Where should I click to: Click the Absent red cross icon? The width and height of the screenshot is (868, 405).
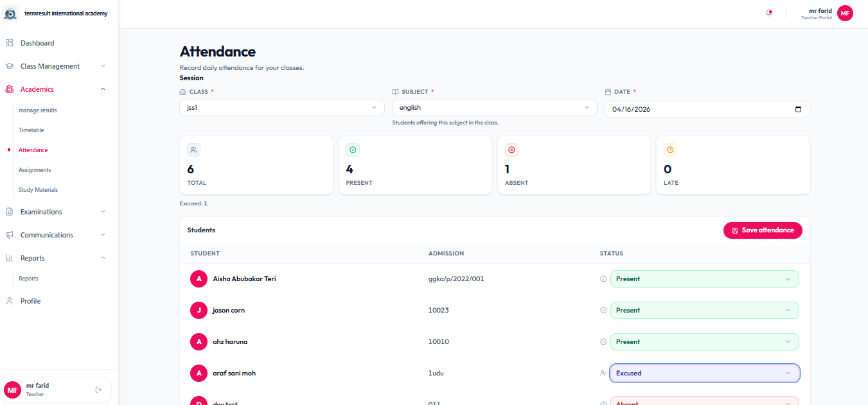point(512,150)
